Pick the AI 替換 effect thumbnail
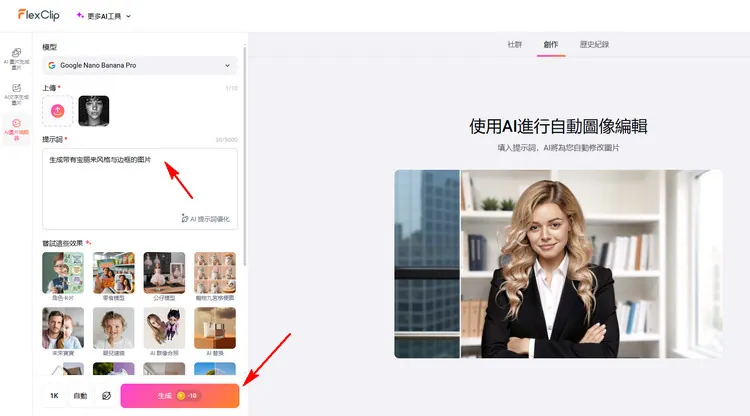Image resolution: width=750 pixels, height=416 pixels. pyautogui.click(x=215, y=328)
